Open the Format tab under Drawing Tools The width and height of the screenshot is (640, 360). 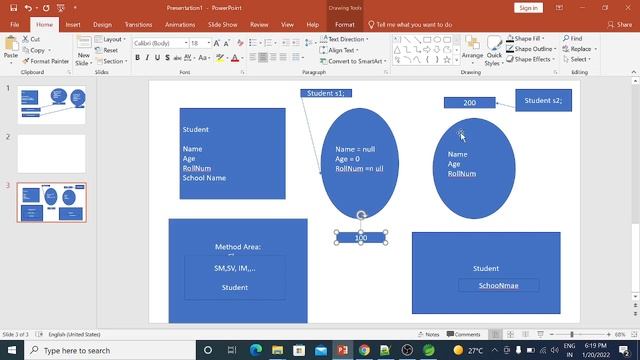coord(344,24)
